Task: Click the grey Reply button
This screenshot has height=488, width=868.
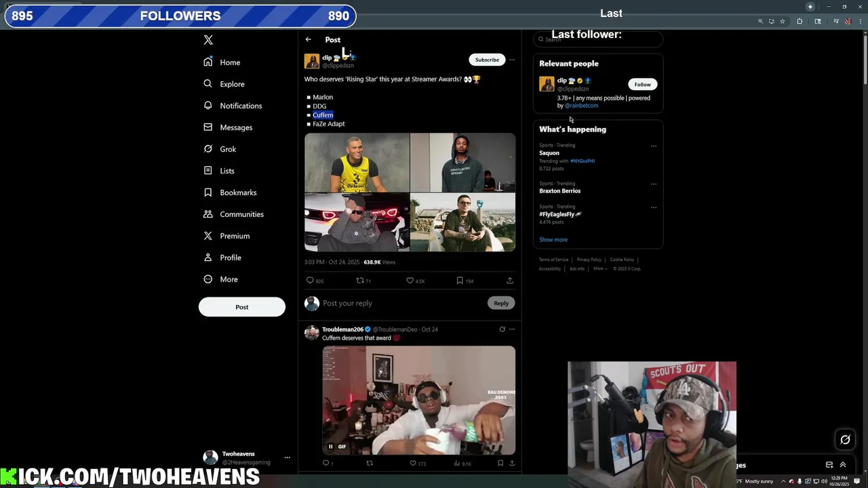Action: click(501, 303)
